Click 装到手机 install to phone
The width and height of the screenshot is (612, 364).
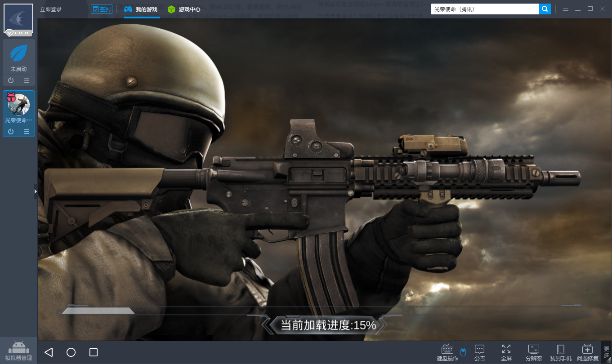tap(561, 353)
